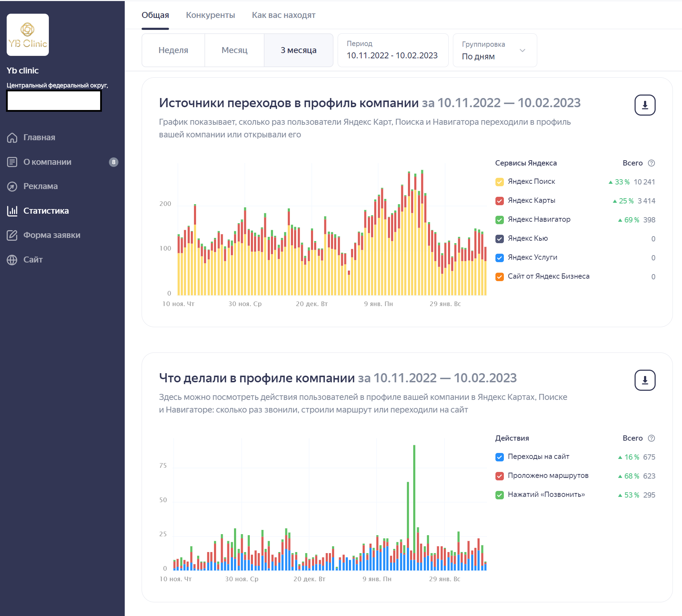Viewport: 682px width, 616px height.
Task: Click the Центральный федеральный округ text
Action: [57, 85]
